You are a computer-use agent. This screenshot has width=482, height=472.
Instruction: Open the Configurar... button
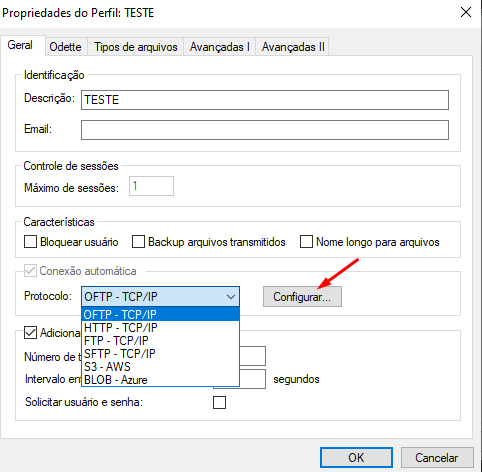[x=302, y=297]
